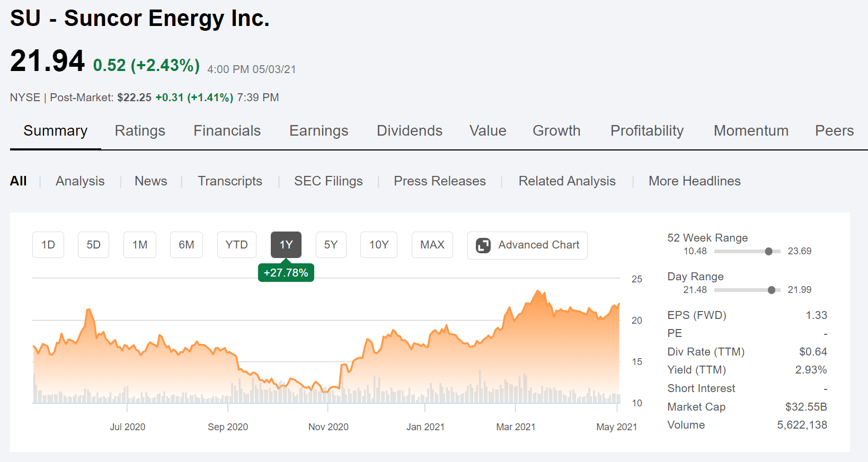Image resolution: width=868 pixels, height=462 pixels.
Task: Select the 1D chart range button
Action: tap(48, 245)
